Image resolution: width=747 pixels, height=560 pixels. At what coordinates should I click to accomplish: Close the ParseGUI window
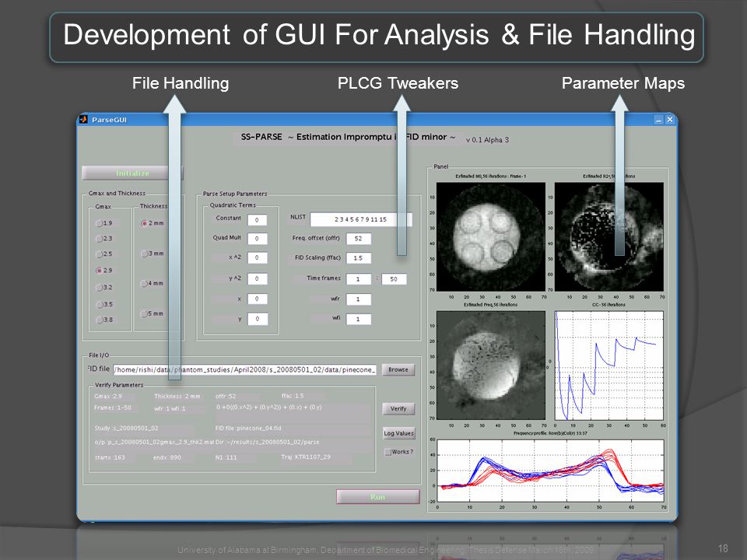click(669, 120)
